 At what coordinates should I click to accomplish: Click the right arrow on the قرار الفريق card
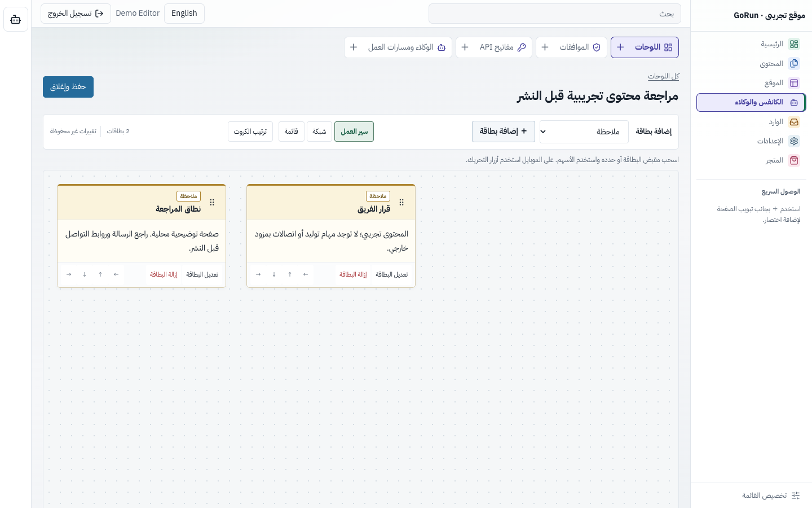[258, 274]
